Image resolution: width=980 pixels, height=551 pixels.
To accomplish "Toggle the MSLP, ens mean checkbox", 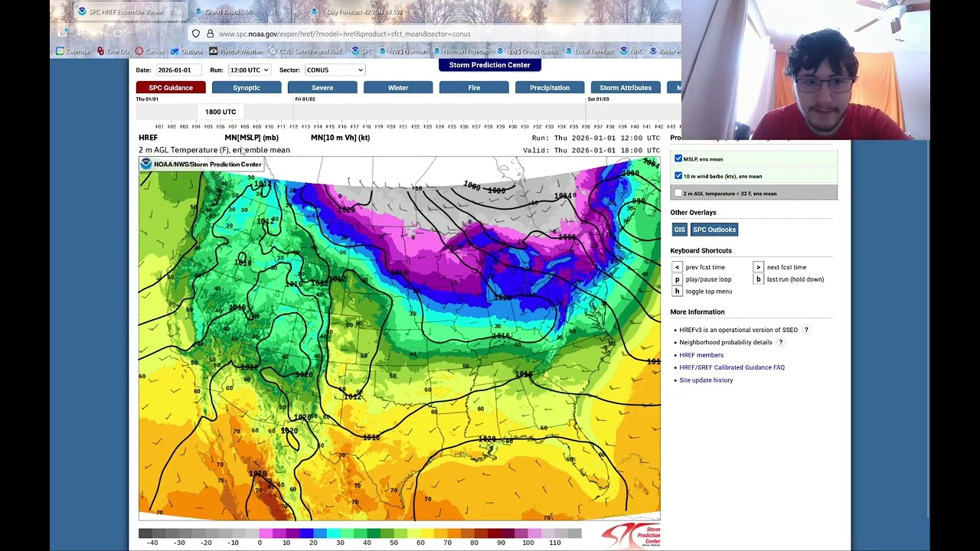I will (x=678, y=158).
